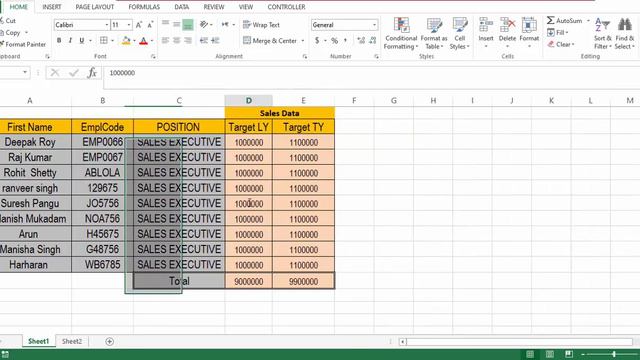Toggle Bold formatting
640x360 pixels.
coord(59,40)
